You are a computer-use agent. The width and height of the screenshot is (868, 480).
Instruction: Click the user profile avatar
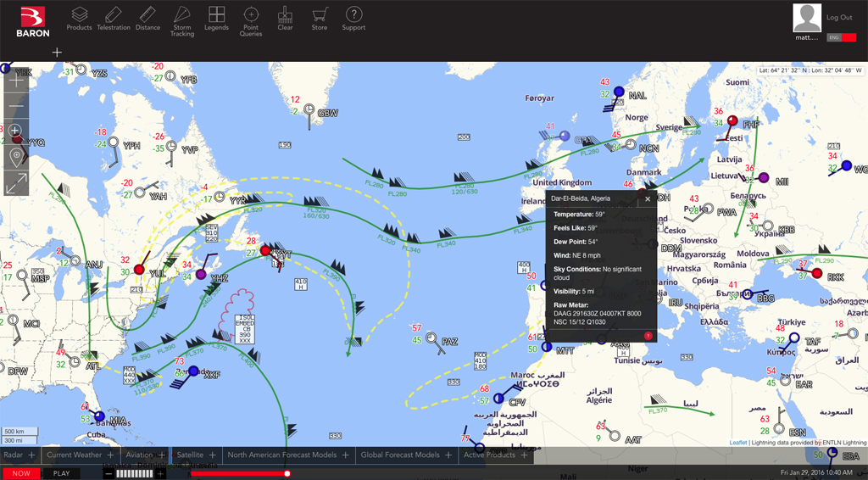(x=807, y=18)
